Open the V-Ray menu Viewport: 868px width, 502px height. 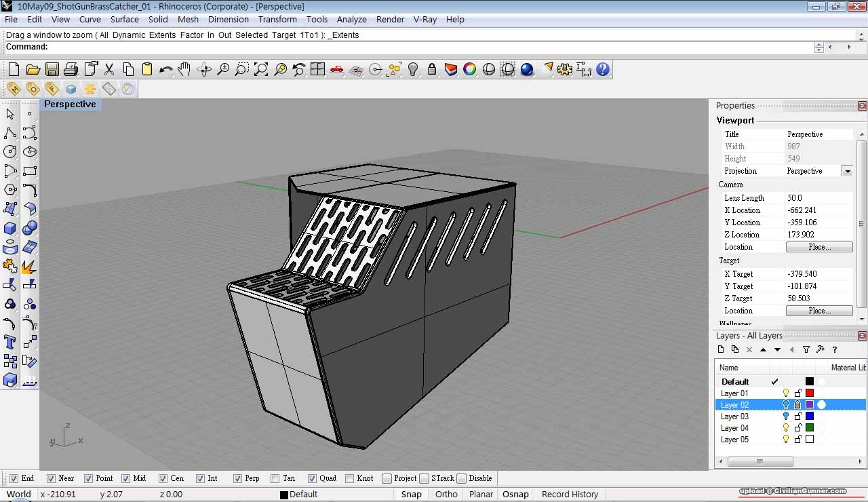(x=425, y=20)
